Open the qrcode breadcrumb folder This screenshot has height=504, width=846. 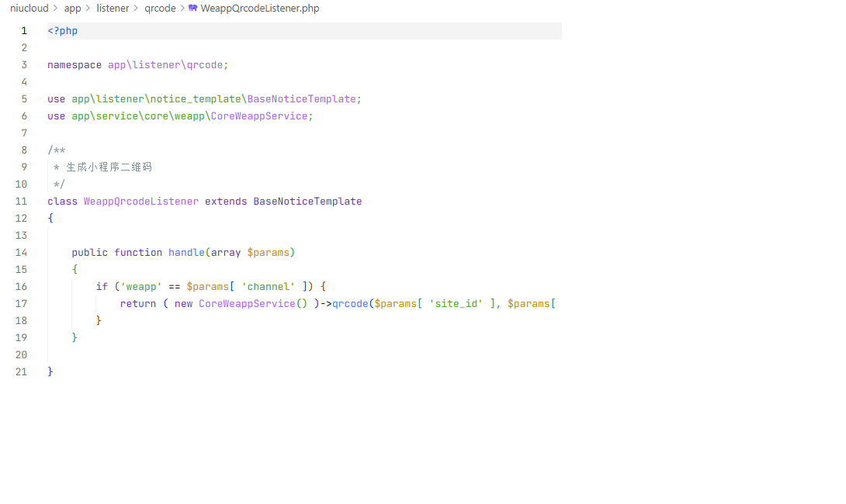coord(160,8)
